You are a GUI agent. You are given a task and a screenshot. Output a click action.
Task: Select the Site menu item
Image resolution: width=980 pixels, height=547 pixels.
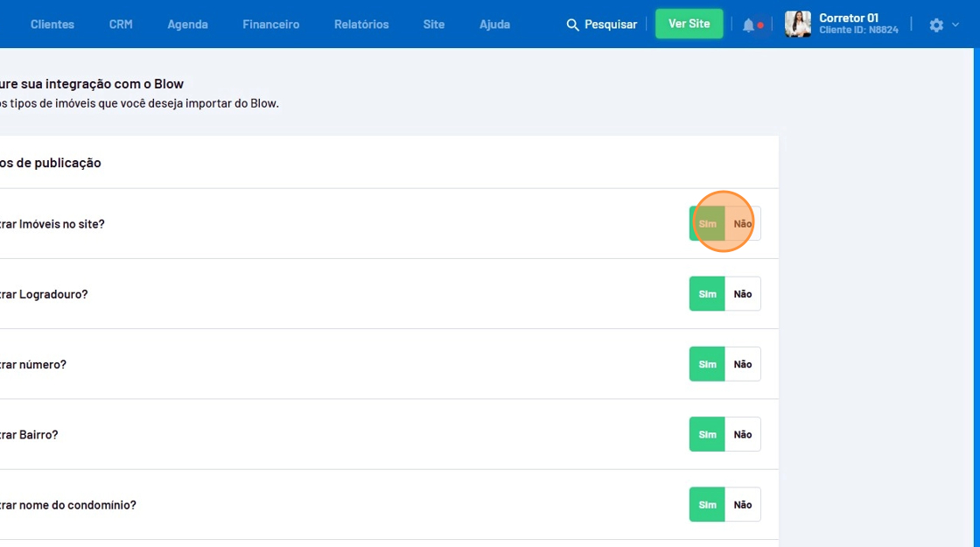[434, 25]
